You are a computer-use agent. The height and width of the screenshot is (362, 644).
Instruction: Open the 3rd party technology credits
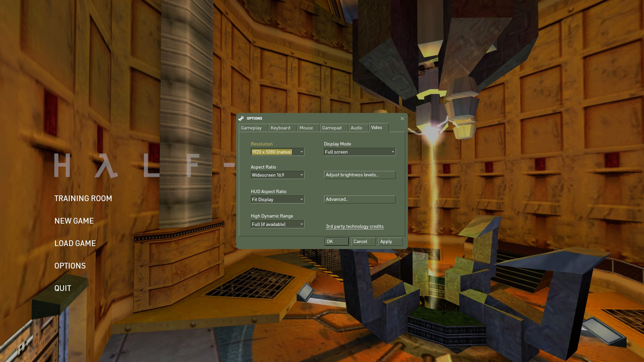coord(355,226)
